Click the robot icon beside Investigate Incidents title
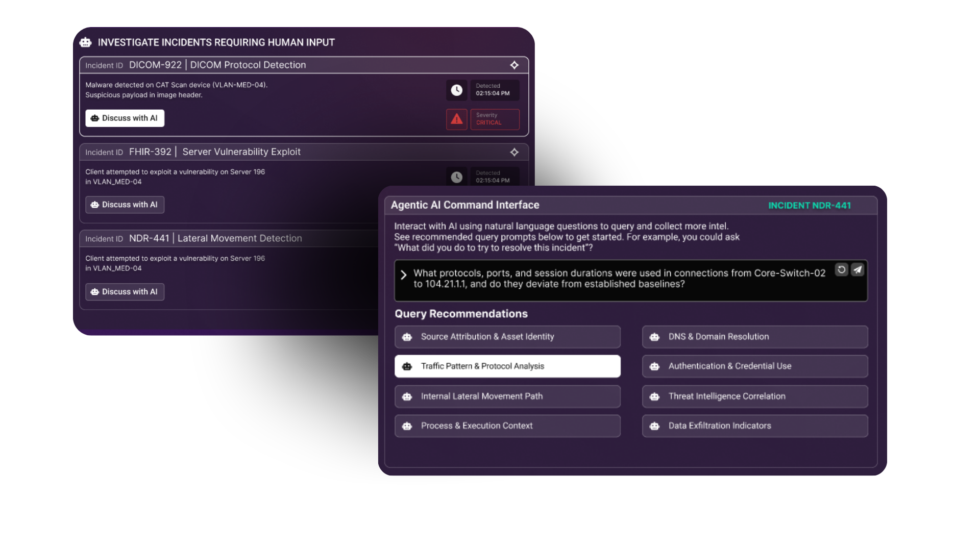980x551 pixels. tap(85, 42)
